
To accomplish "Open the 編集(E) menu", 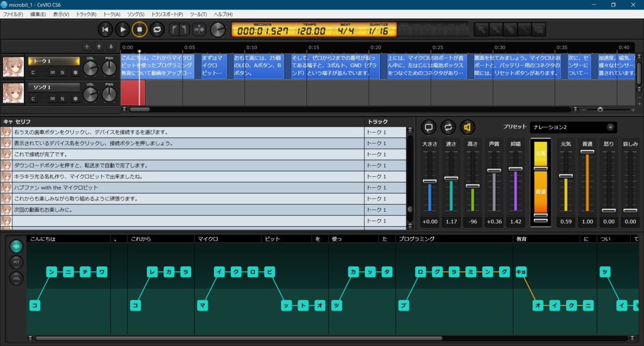I will coord(38,14).
